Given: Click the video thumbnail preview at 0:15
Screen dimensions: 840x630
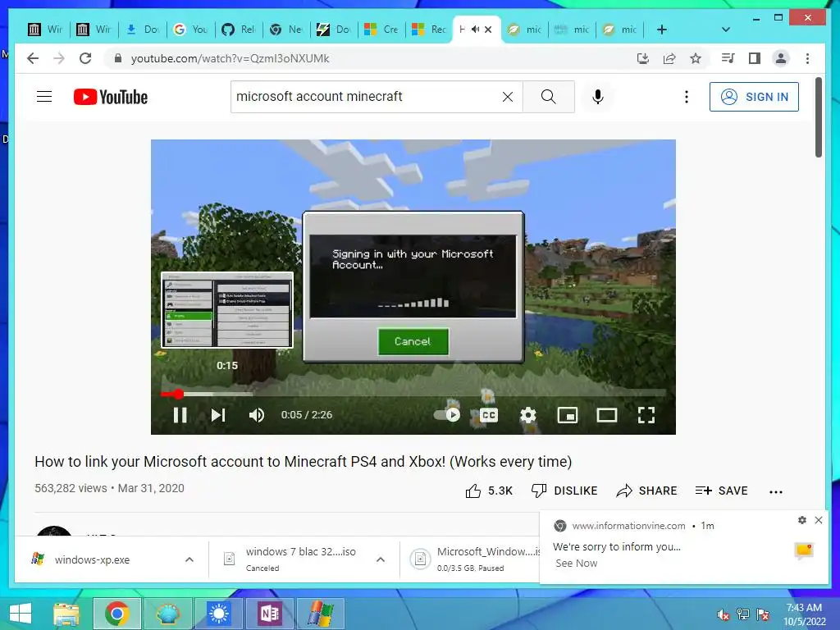Looking at the screenshot, I should pyautogui.click(x=227, y=310).
